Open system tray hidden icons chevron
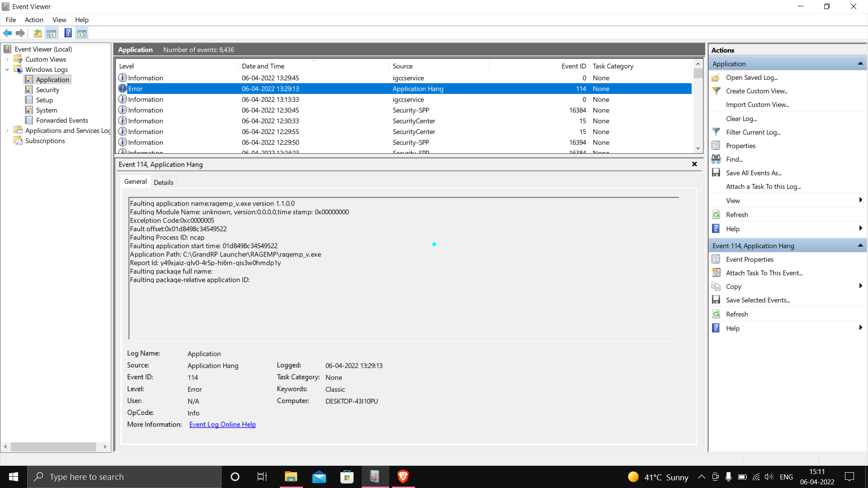The height and width of the screenshot is (488, 868). [701, 477]
